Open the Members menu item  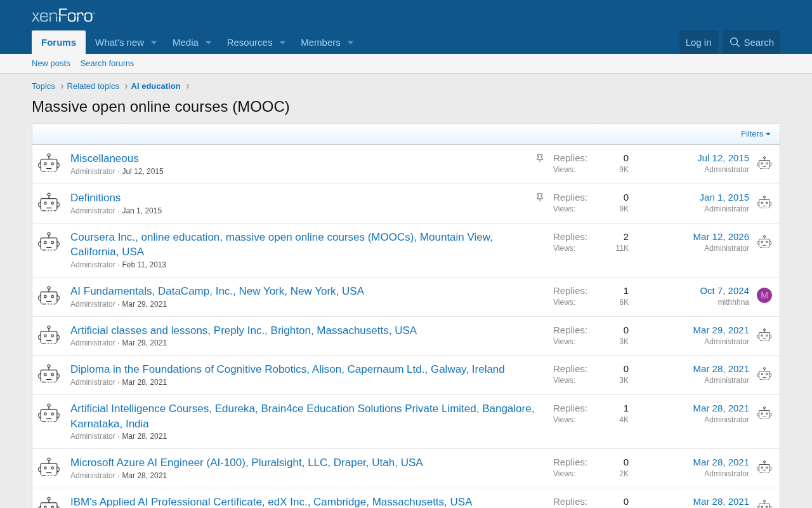tap(320, 43)
